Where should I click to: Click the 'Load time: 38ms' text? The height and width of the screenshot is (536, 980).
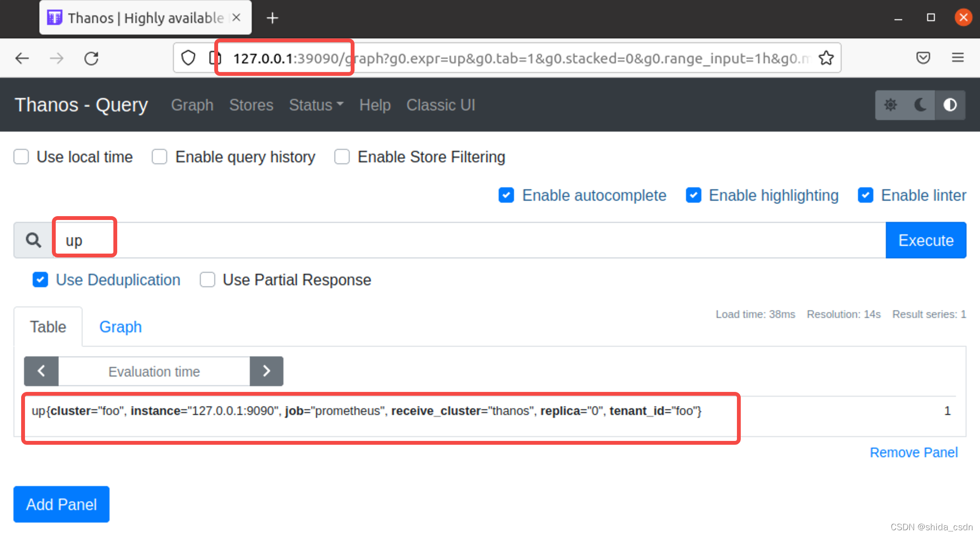(x=755, y=314)
